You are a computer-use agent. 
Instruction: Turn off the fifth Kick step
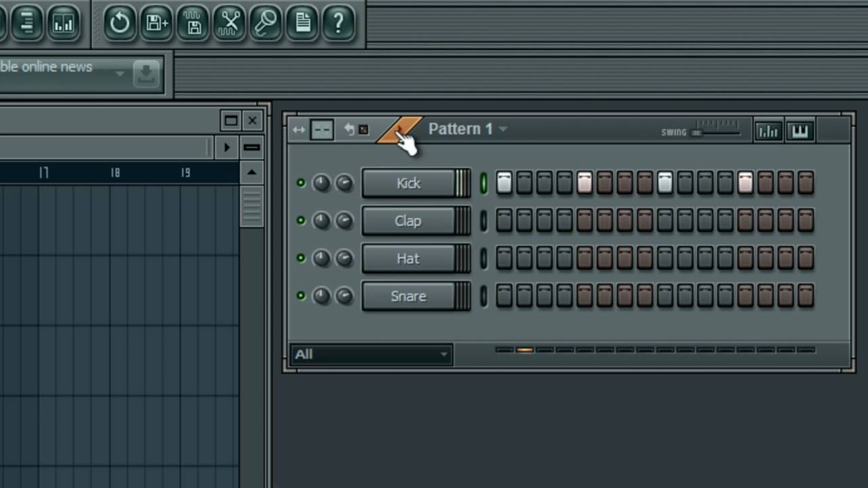click(x=585, y=183)
